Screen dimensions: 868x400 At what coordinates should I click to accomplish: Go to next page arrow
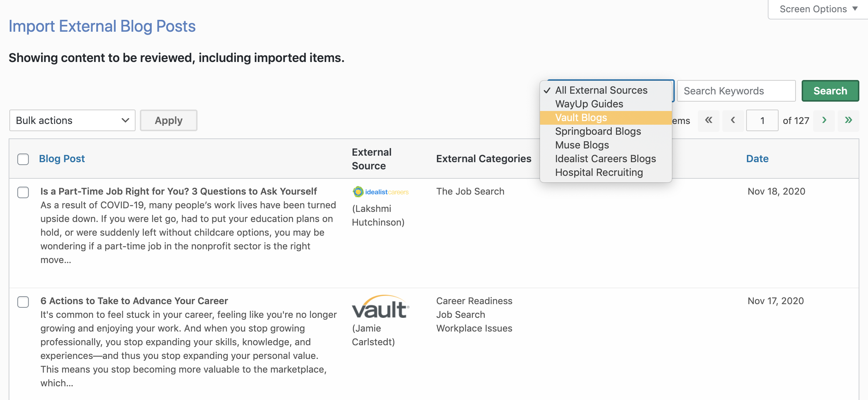tap(824, 120)
